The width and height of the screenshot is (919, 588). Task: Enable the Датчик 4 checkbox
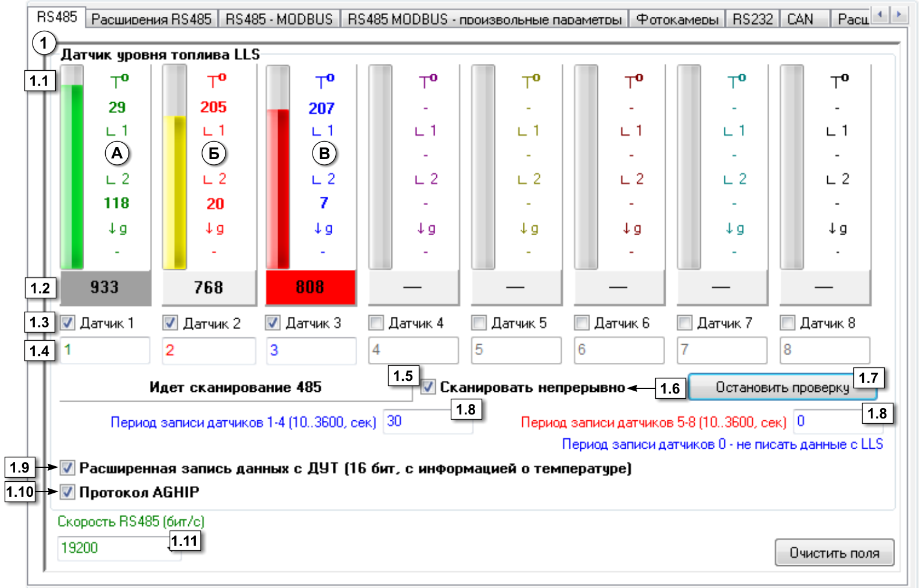click(376, 323)
